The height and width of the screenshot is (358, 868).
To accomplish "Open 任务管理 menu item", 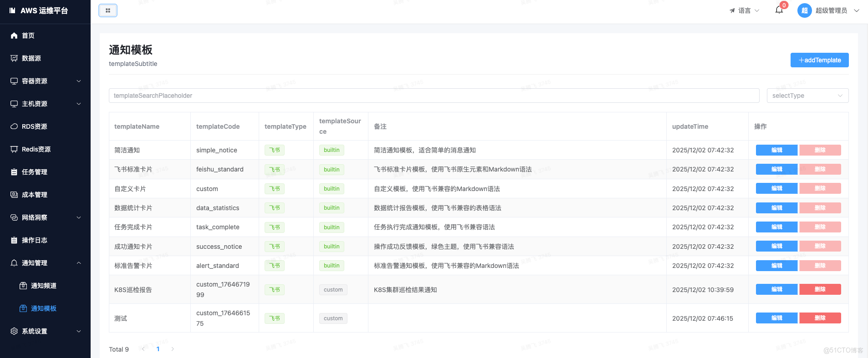I will pos(45,172).
